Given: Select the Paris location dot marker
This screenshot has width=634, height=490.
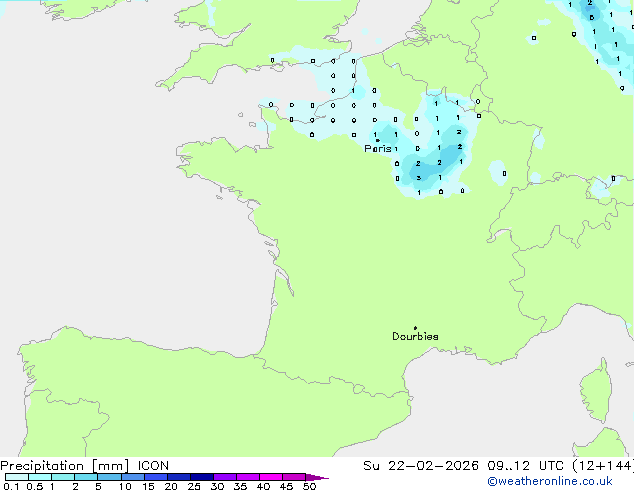Looking at the screenshot, I should pos(378,140).
